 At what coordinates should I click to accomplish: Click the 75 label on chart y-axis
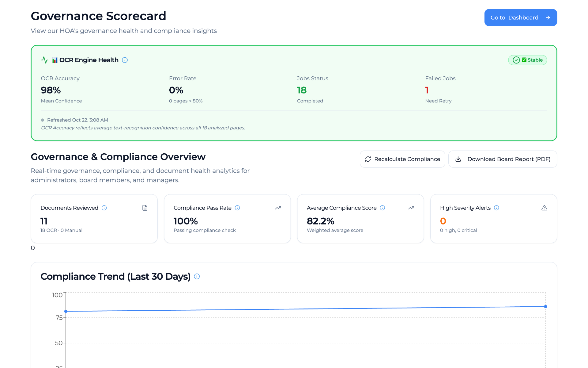[x=59, y=318]
